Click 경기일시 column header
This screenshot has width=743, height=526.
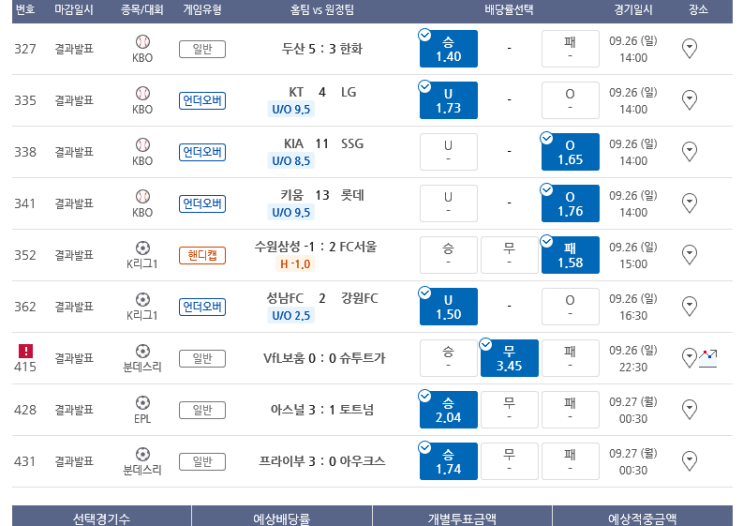[x=633, y=9]
